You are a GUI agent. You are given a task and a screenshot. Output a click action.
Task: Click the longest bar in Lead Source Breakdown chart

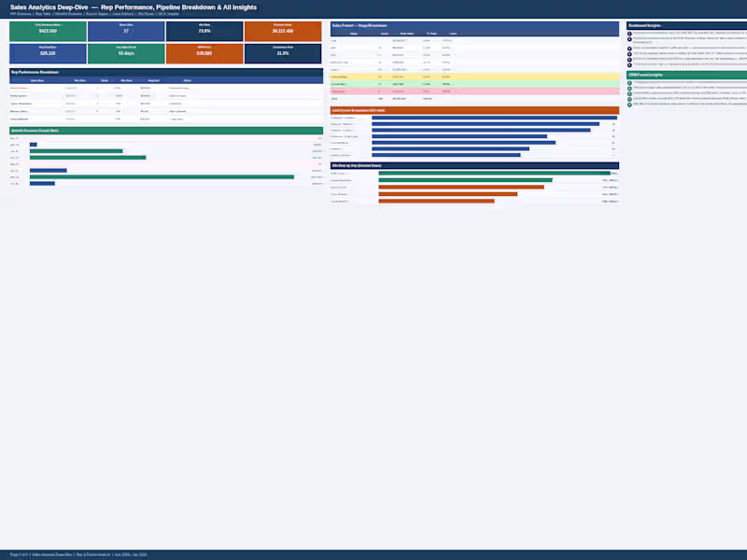click(493, 118)
